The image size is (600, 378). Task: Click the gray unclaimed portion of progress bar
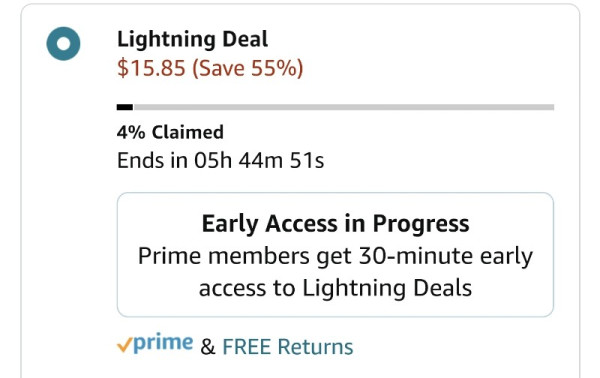point(344,107)
